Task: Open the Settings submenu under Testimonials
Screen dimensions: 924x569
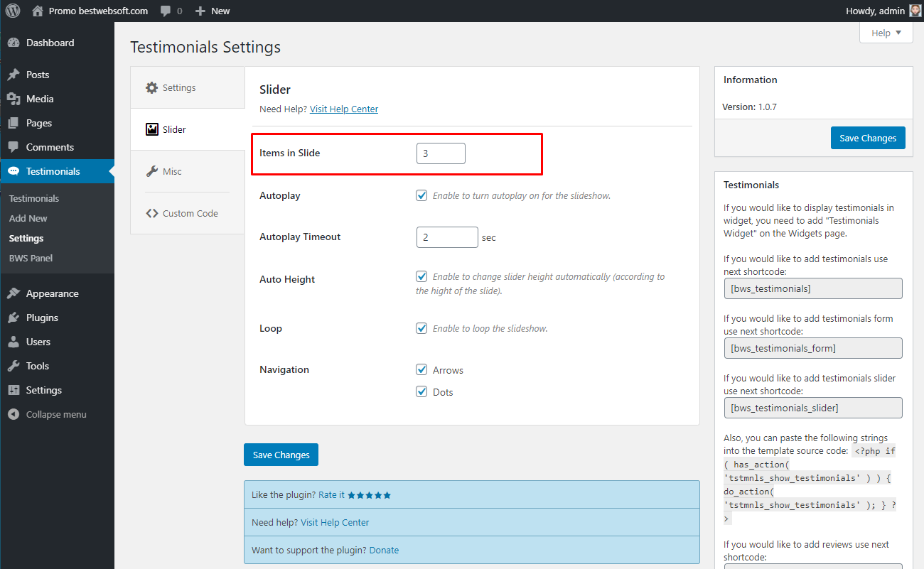Action: [26, 238]
